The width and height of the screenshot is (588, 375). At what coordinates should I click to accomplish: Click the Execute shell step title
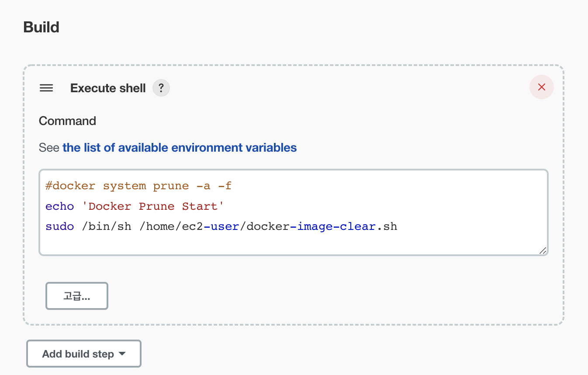pyautogui.click(x=108, y=88)
